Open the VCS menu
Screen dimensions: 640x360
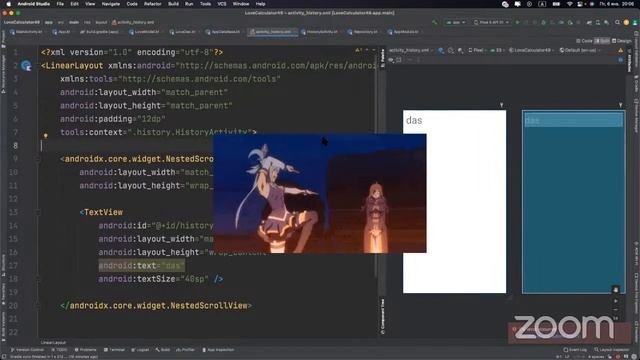[222, 4]
